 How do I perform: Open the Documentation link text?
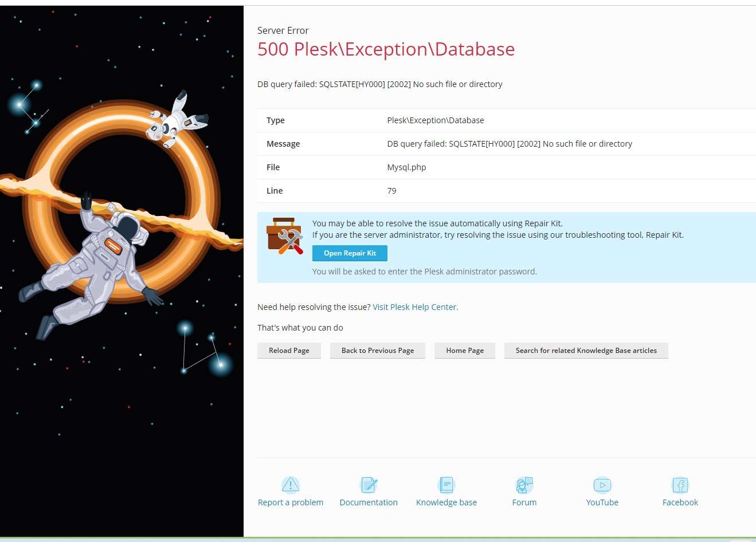[x=369, y=502]
